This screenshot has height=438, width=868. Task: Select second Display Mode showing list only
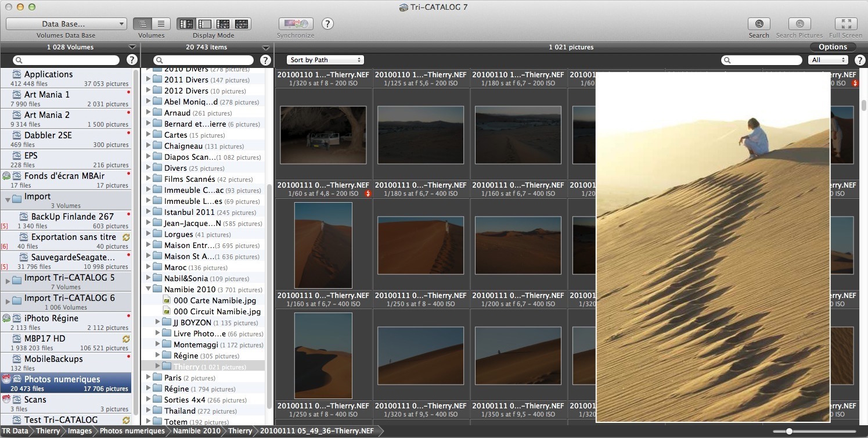point(204,24)
